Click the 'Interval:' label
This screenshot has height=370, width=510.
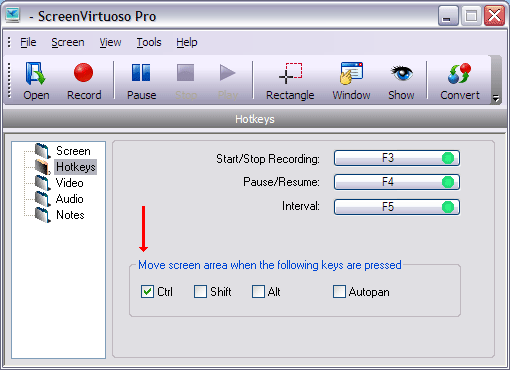click(x=301, y=206)
